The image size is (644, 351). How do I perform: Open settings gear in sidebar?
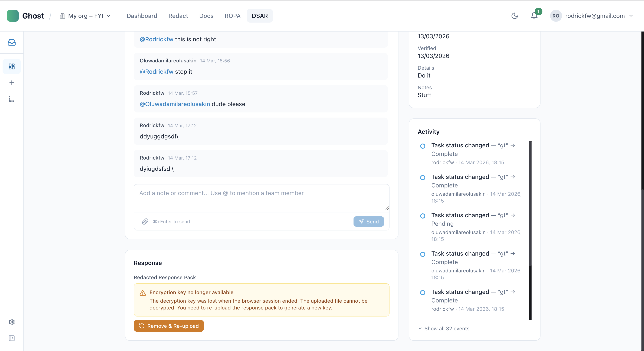click(x=11, y=322)
